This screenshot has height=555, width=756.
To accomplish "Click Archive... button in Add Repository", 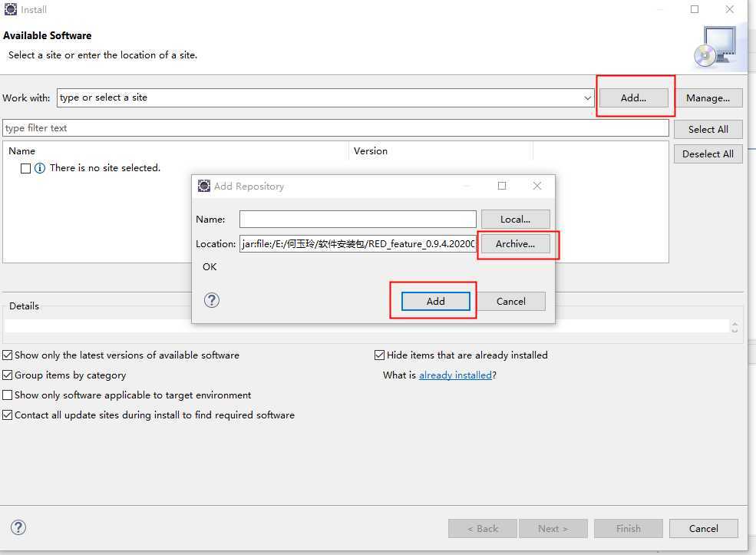I will click(x=515, y=244).
